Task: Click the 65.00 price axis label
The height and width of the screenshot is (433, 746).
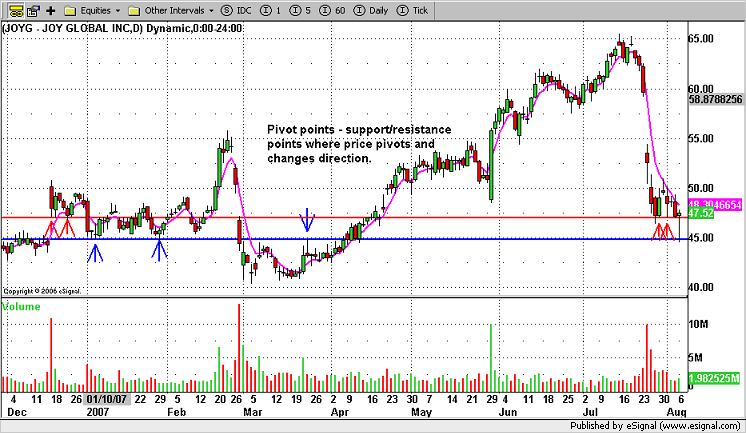Action: click(701, 39)
